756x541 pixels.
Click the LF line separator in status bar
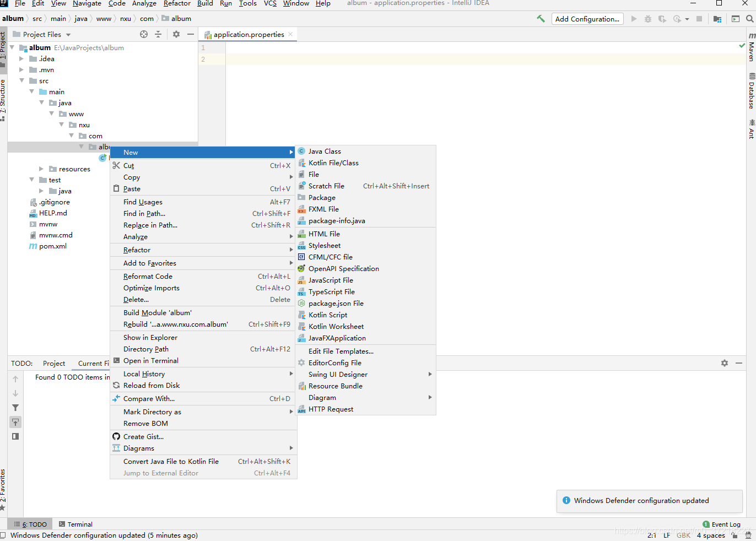tap(667, 535)
